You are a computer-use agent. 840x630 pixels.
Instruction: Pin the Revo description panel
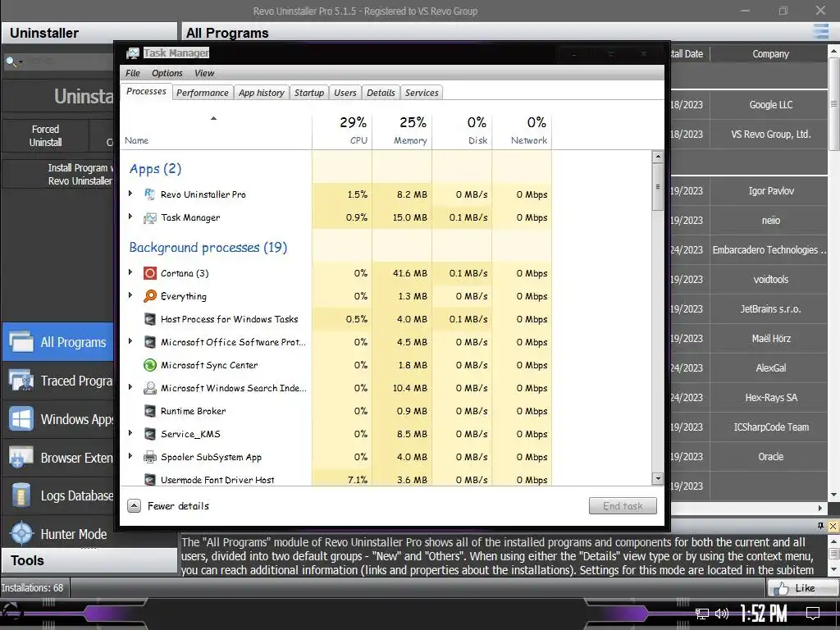click(x=820, y=526)
